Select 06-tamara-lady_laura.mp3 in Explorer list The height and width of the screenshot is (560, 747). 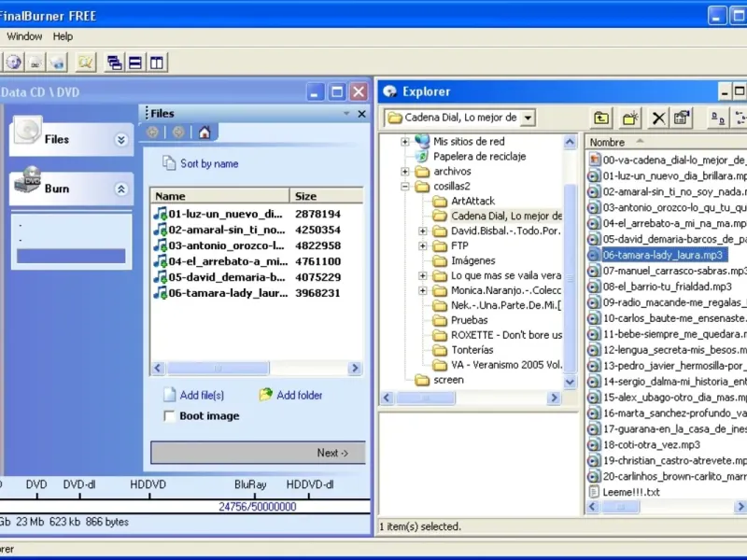click(656, 255)
